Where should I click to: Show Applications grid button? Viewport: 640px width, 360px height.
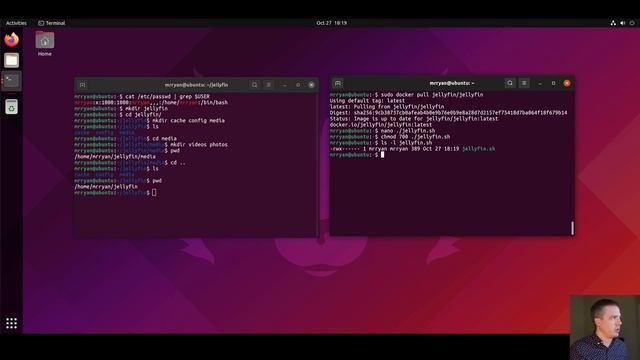[11, 323]
